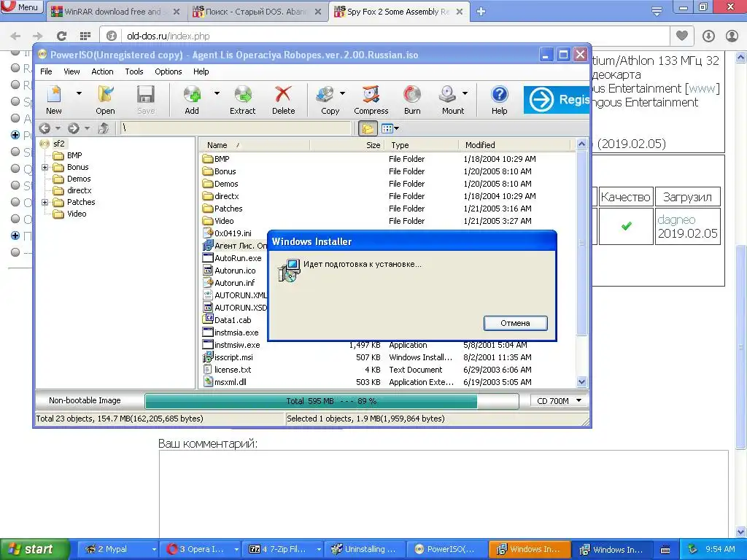Click the Back navigation arrow in PowerISO
This screenshot has width=747, height=560.
click(44, 128)
